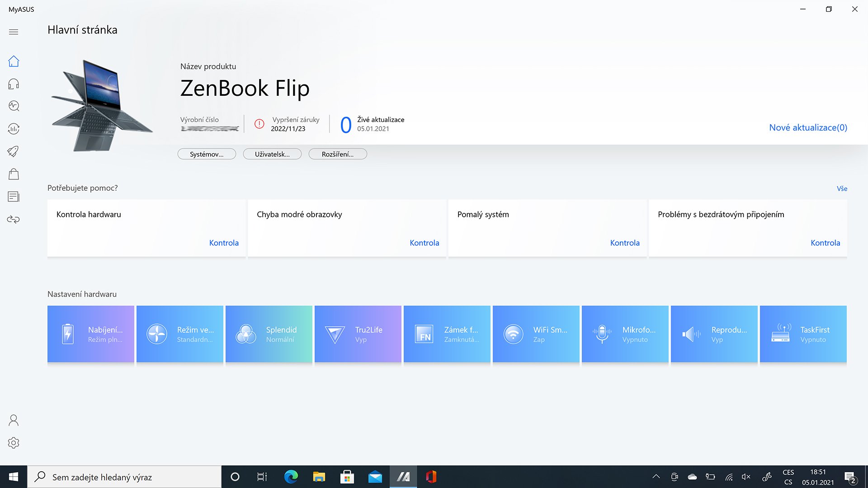Open Link to MyASUS icon
Viewport: 868px width, 488px height.
click(14, 220)
